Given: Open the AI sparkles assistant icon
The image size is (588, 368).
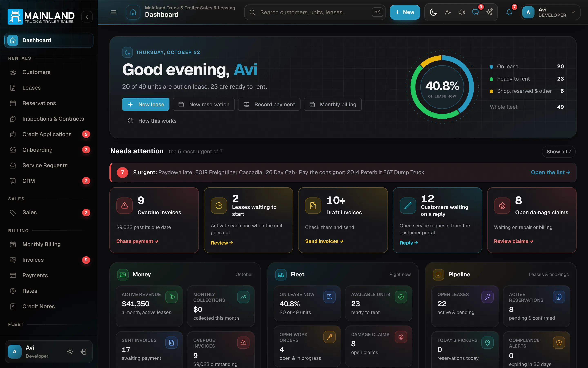Looking at the screenshot, I should [490, 12].
